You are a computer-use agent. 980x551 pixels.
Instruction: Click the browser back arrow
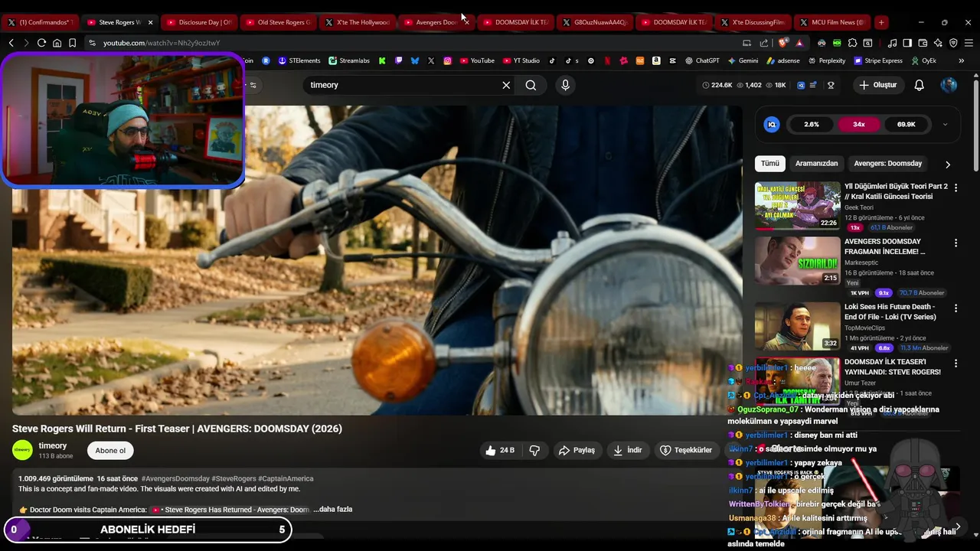[11, 43]
